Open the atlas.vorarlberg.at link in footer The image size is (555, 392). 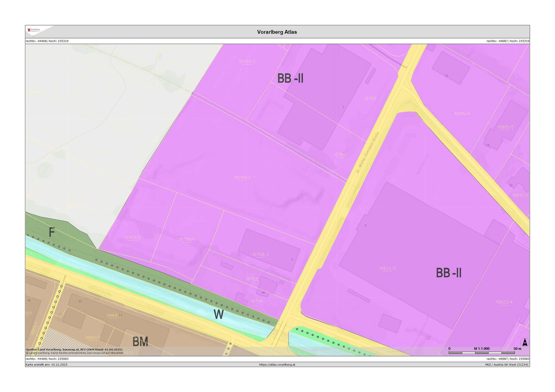(x=277, y=364)
